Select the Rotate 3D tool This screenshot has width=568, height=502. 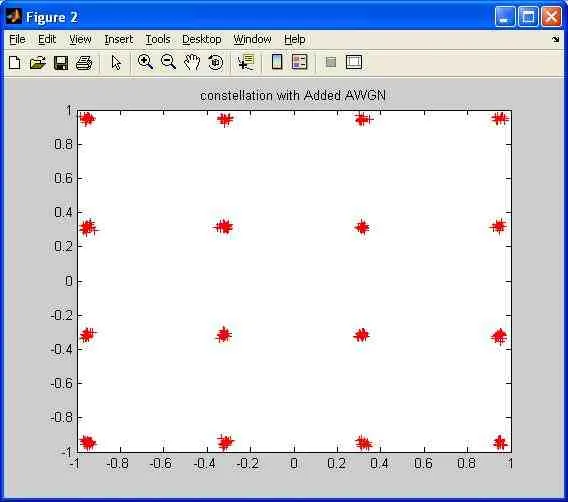(216, 62)
